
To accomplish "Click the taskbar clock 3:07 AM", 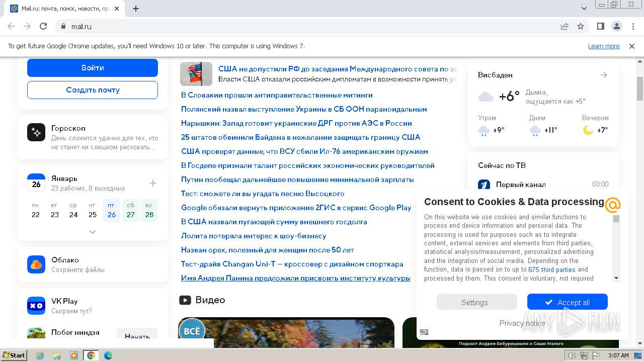I will [x=618, y=355].
